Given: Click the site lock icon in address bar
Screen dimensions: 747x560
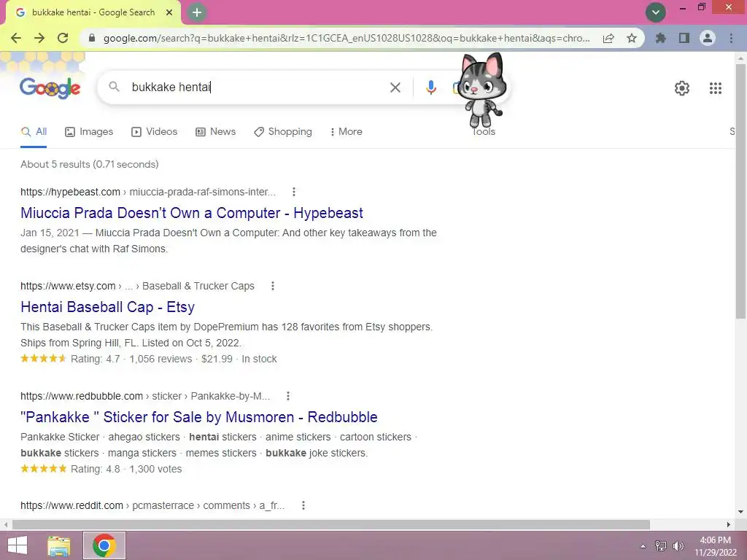Looking at the screenshot, I should 92,38.
